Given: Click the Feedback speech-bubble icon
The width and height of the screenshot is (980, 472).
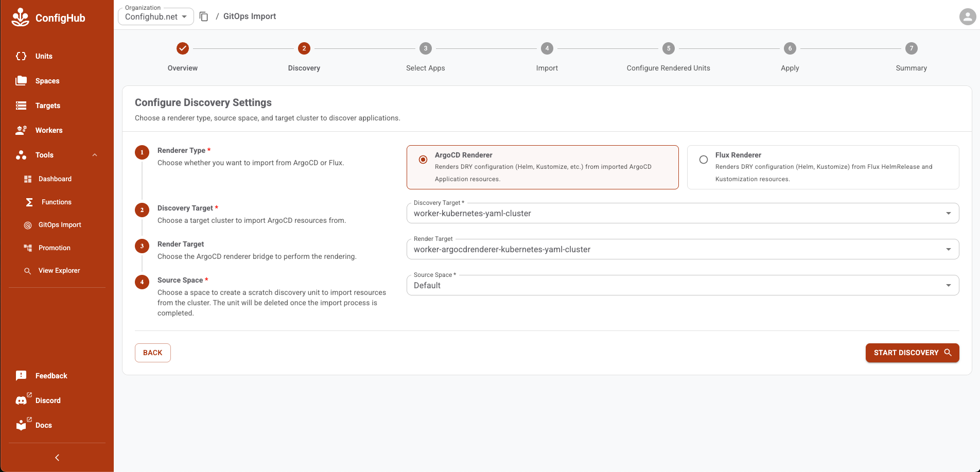Looking at the screenshot, I should [21, 376].
